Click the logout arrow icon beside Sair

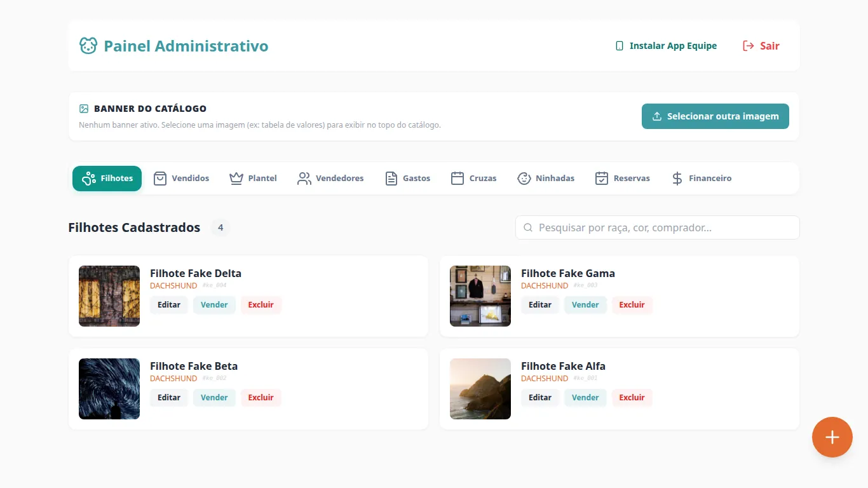(x=748, y=46)
